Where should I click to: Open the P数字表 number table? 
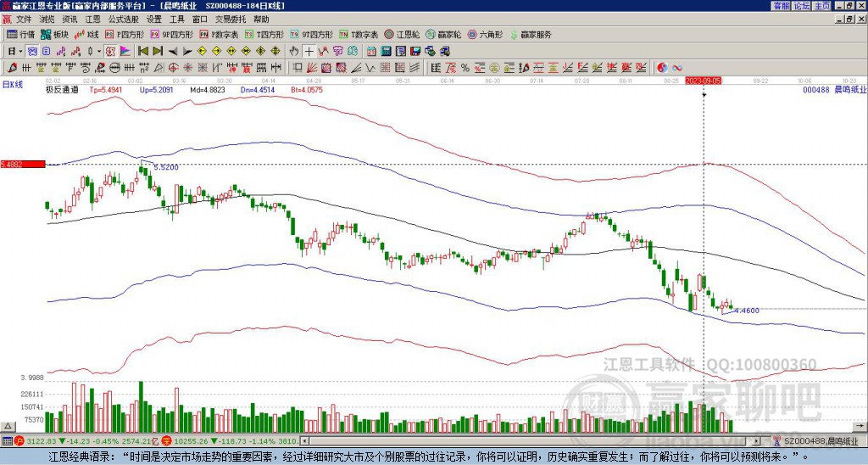[x=219, y=34]
